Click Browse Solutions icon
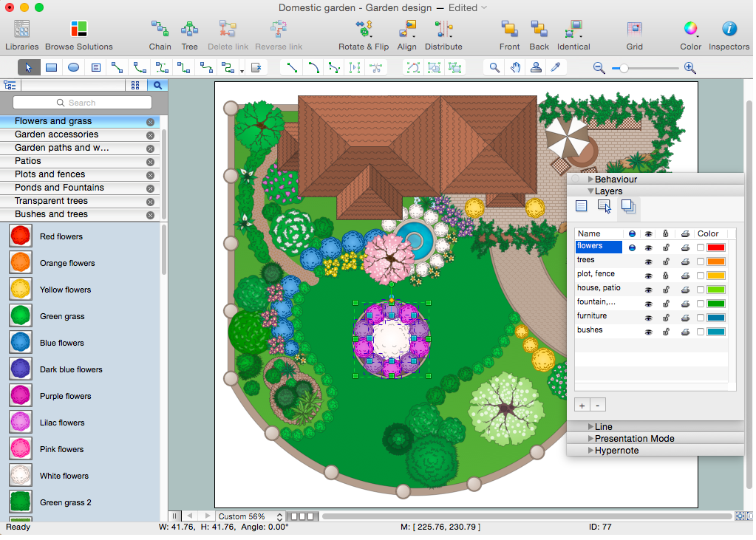756x540 pixels. coord(78,35)
